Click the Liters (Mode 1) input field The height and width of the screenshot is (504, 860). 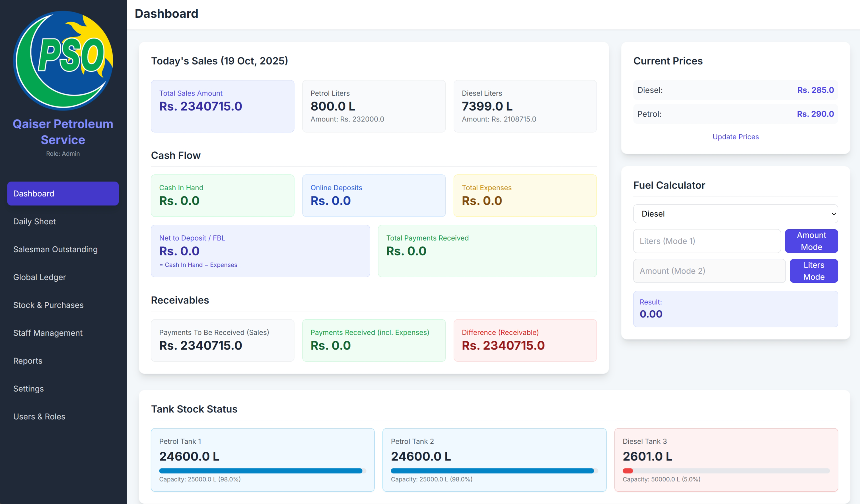tap(706, 241)
